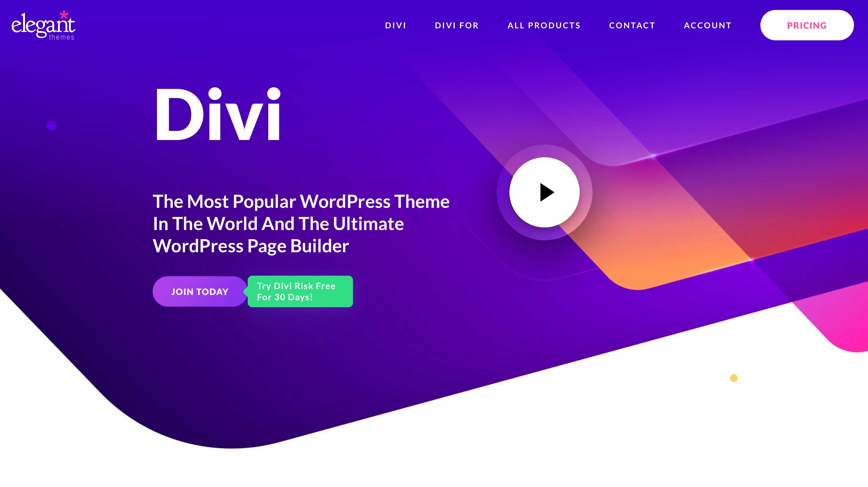
Task: Click the ACCOUNT navigation link
Action: (x=708, y=25)
